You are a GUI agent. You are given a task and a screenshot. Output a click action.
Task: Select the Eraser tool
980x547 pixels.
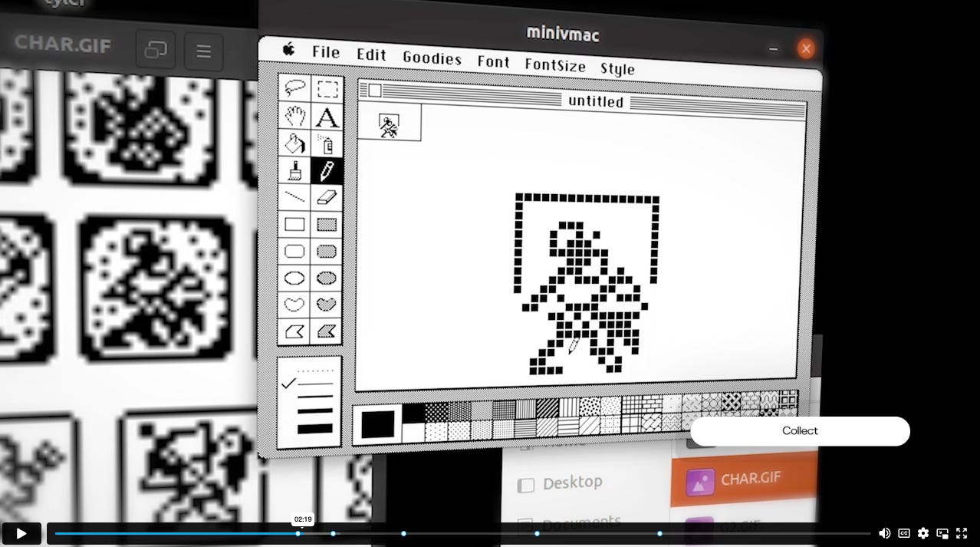click(x=327, y=198)
